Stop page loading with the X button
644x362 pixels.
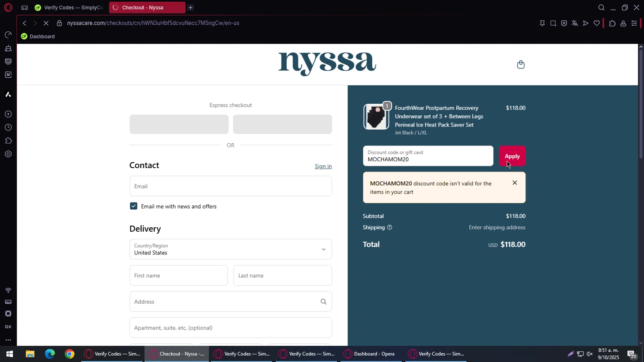click(46, 23)
